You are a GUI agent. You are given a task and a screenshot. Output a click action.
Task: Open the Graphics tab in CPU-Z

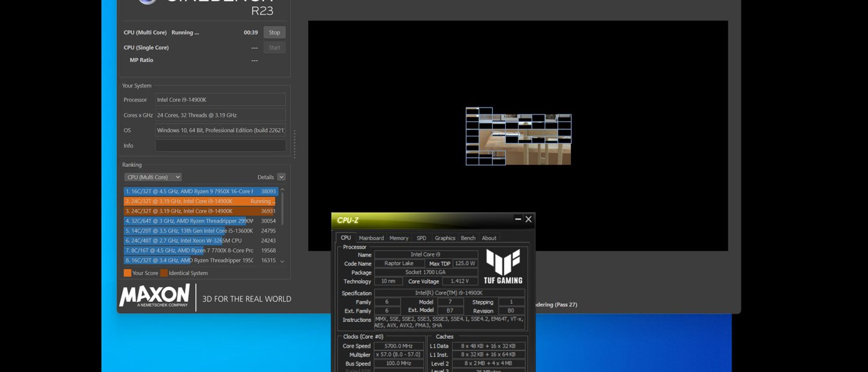click(x=445, y=238)
